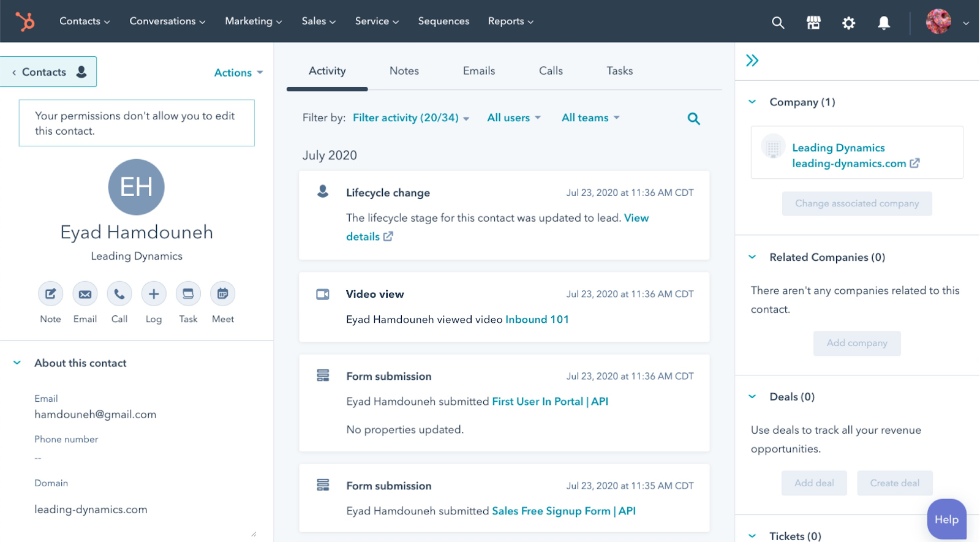980x542 pixels.
Task: Open the Marketing menu in navigation
Action: pyautogui.click(x=253, y=21)
